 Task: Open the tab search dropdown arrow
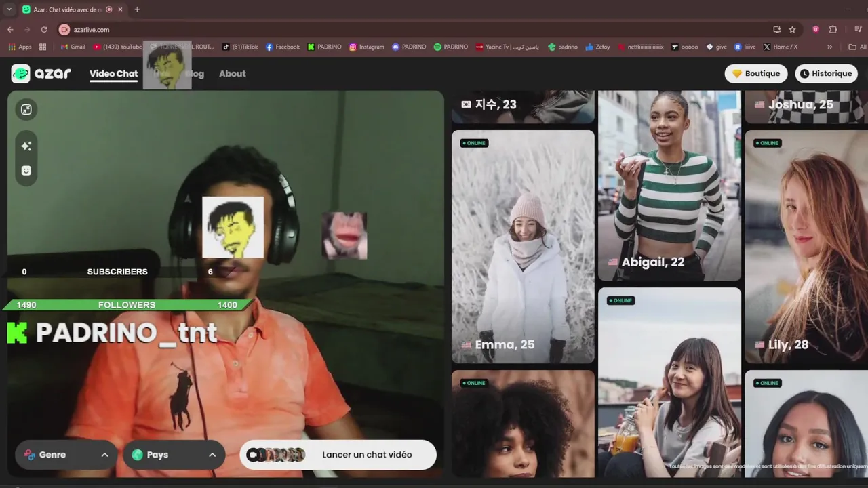point(9,9)
